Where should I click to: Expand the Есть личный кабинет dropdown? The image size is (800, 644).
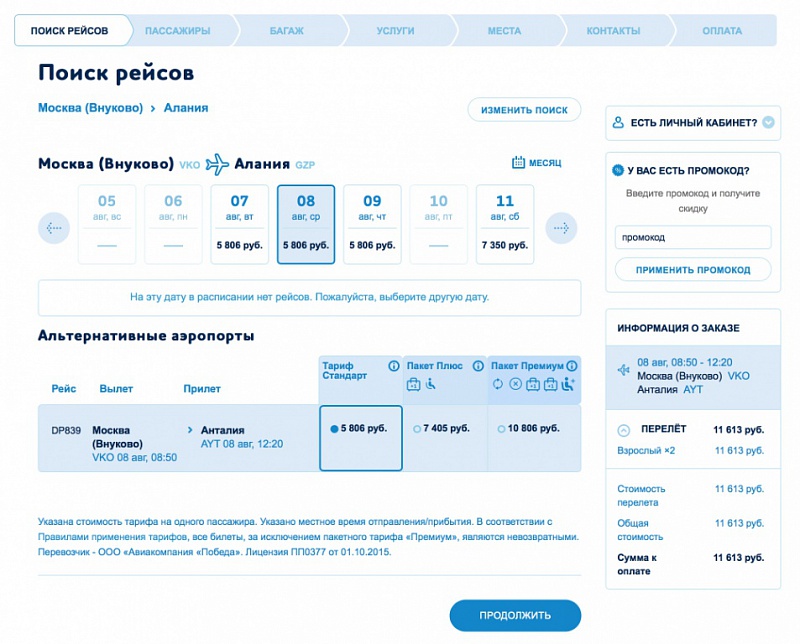[x=768, y=122]
